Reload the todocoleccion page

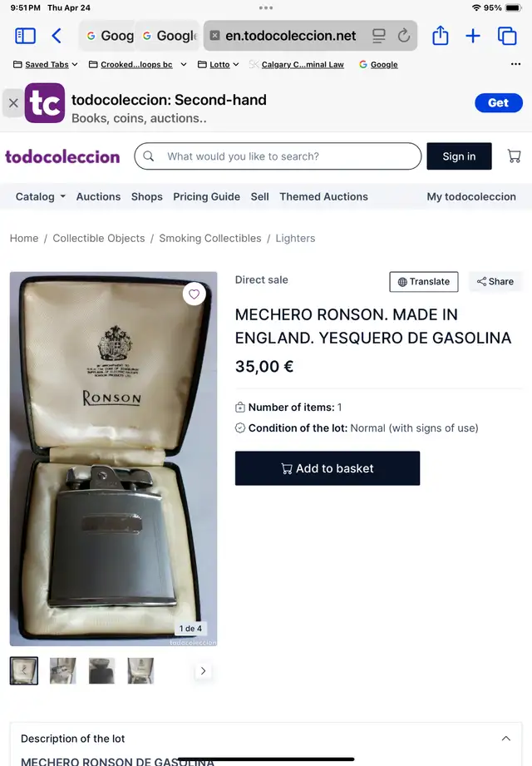pyautogui.click(x=404, y=35)
